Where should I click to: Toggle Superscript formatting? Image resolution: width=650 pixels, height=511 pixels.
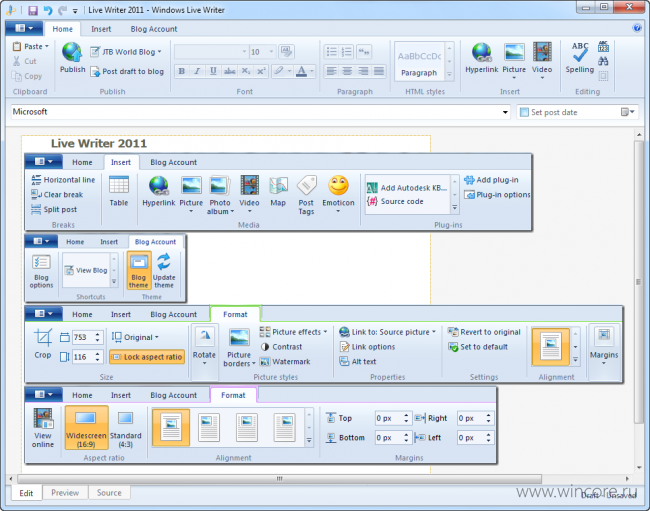tap(261, 71)
